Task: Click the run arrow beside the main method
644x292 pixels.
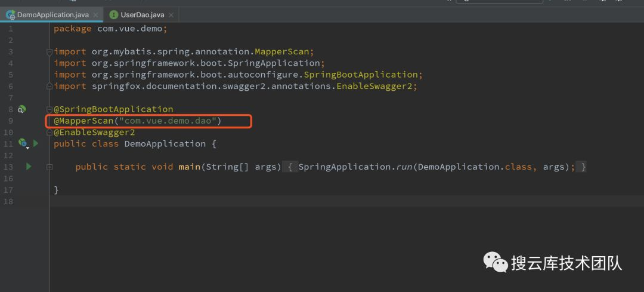Action: (28, 167)
